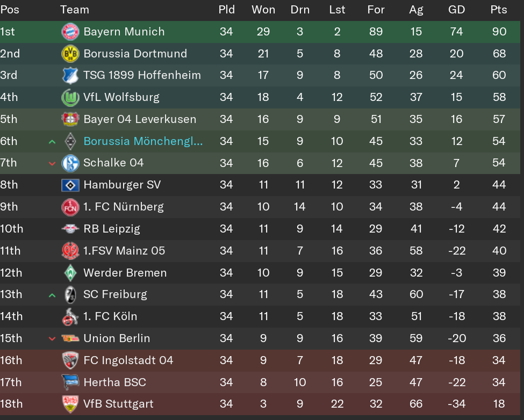Select the TSG 1899 Hoffenheim crest

[x=70, y=75]
